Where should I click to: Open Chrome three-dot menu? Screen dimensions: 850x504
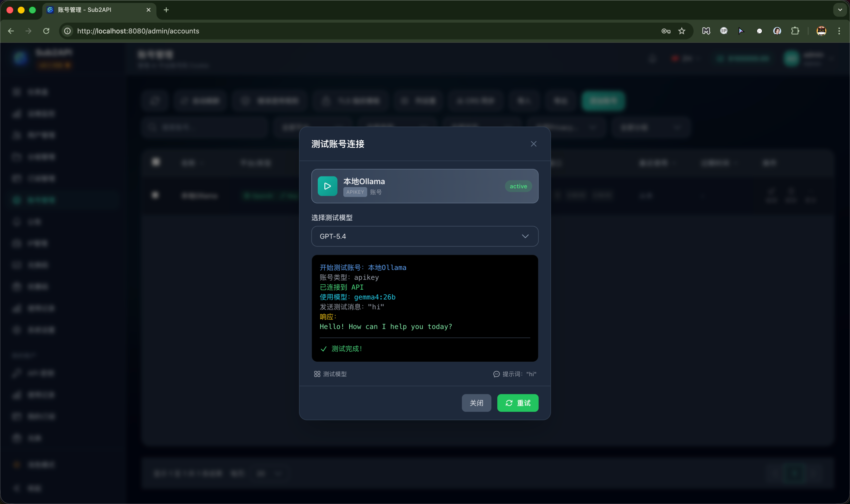(x=839, y=31)
